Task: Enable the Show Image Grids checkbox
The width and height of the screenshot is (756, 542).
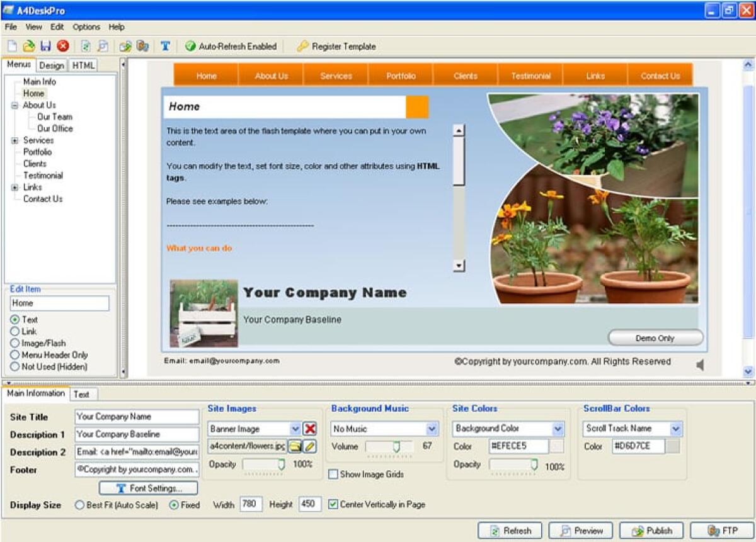Action: (333, 475)
